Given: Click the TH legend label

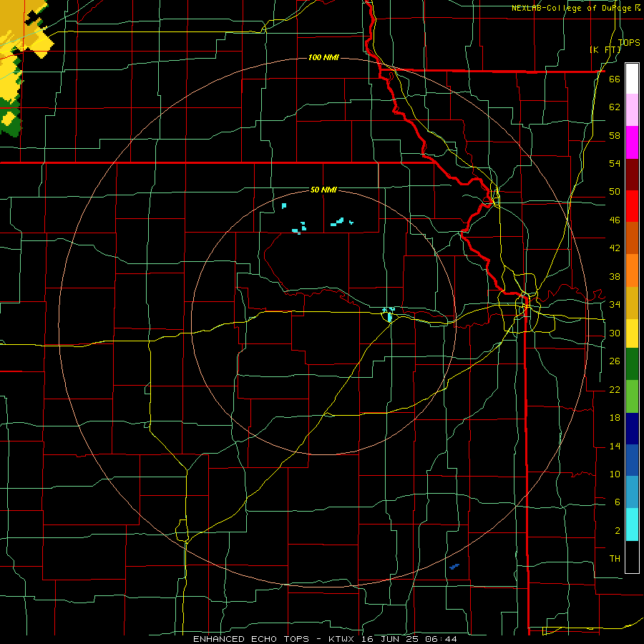Looking at the screenshot, I should [615, 559].
